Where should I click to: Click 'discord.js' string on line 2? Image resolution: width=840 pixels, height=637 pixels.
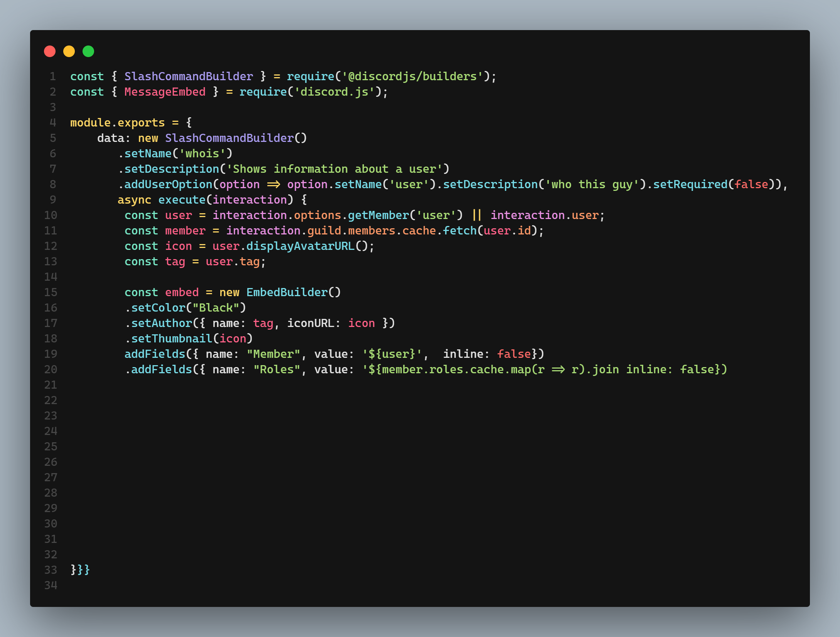tap(334, 92)
